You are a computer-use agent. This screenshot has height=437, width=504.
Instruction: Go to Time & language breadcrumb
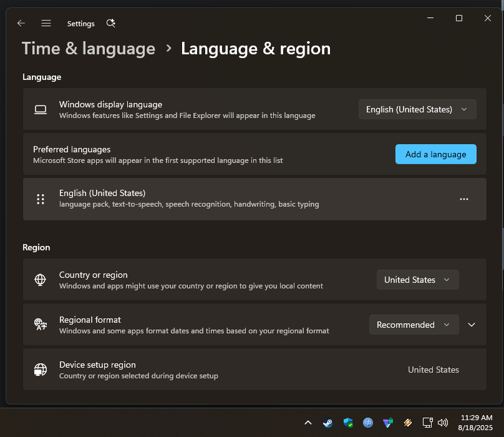click(x=89, y=49)
